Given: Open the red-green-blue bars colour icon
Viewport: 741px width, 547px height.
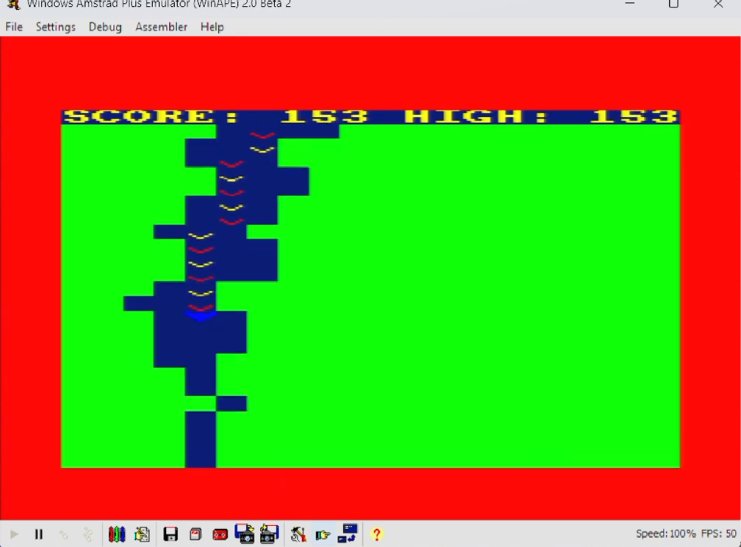Looking at the screenshot, I should click(117, 534).
